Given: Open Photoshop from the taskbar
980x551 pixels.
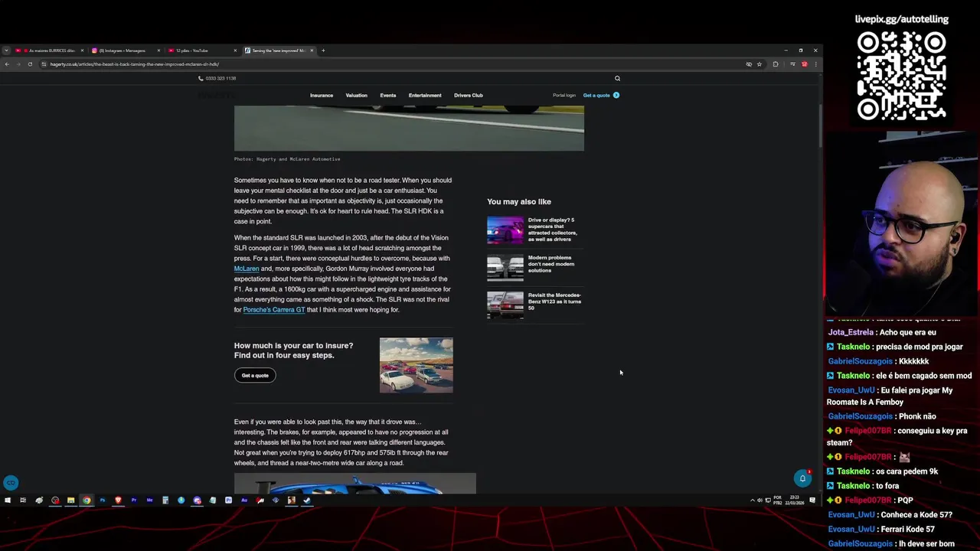Looking at the screenshot, I should pos(103,500).
